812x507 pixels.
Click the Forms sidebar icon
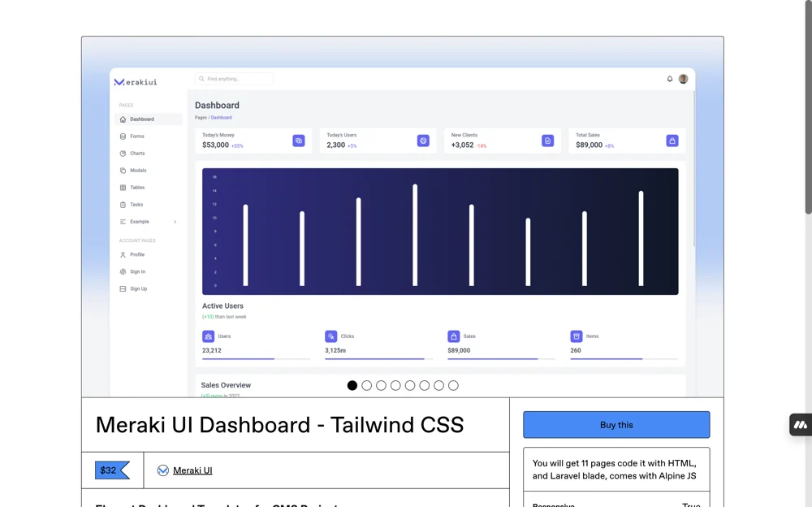coord(123,136)
